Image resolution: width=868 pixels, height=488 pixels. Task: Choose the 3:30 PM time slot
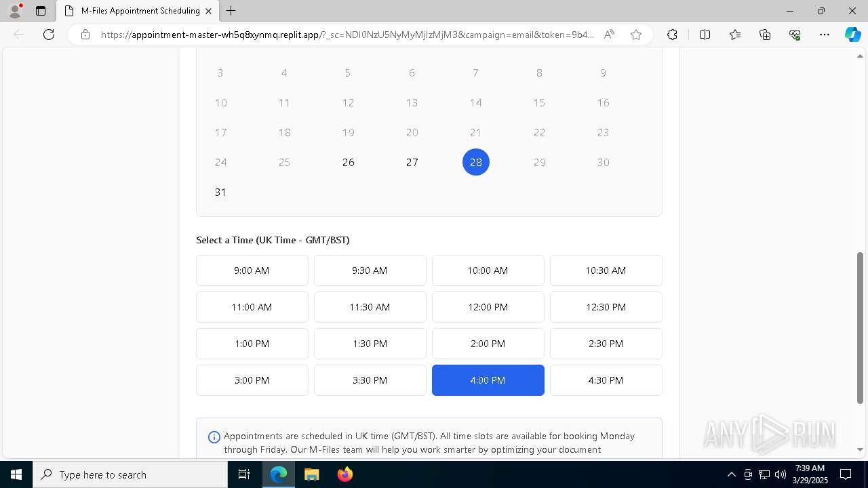tap(370, 380)
